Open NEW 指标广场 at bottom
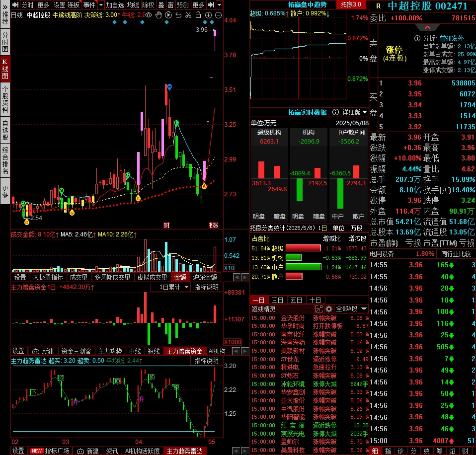Screen dimensions: 476x455 click(x=50, y=451)
